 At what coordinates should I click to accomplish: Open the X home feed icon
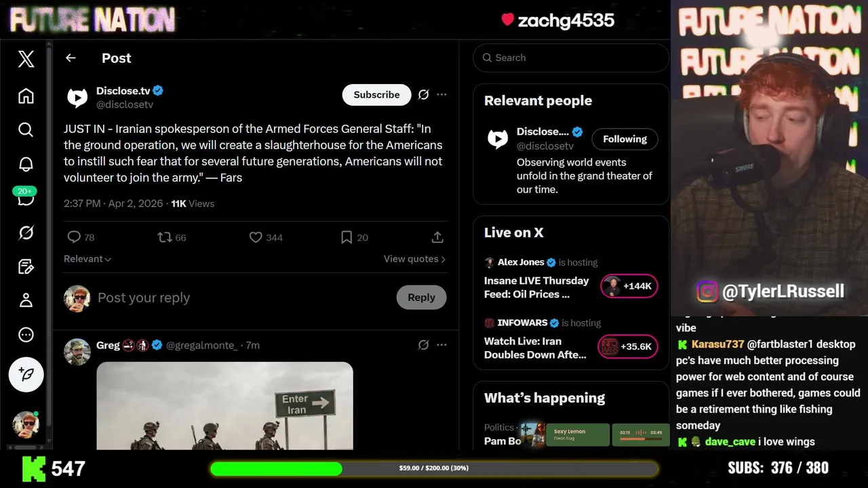(x=26, y=96)
